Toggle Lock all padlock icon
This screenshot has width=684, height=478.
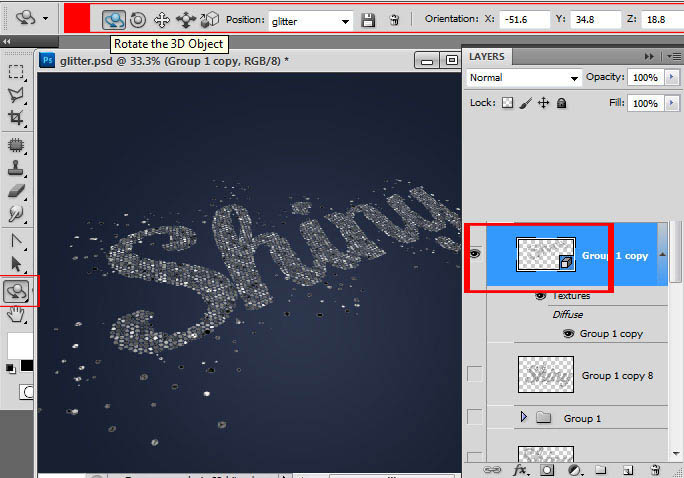tap(562, 103)
